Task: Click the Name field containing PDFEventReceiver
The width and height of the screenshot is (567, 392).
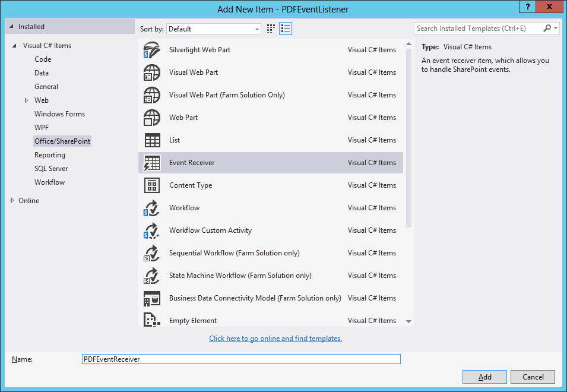Action: point(241,359)
